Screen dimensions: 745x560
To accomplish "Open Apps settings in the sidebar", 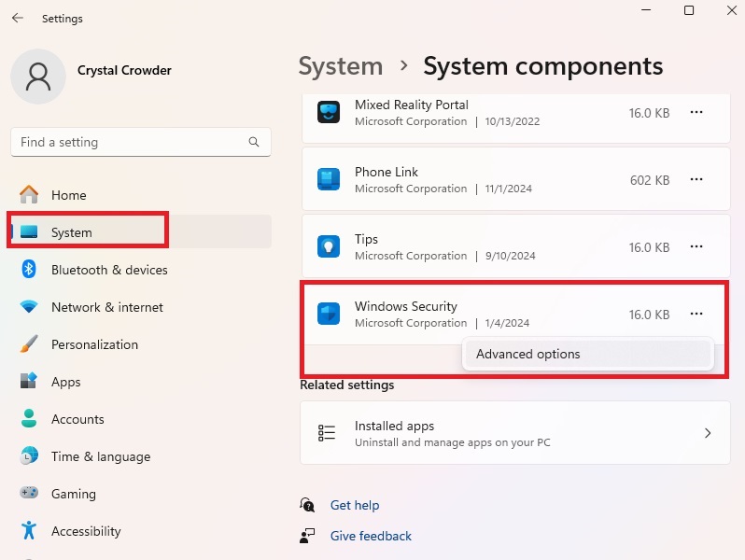I will [141, 382].
